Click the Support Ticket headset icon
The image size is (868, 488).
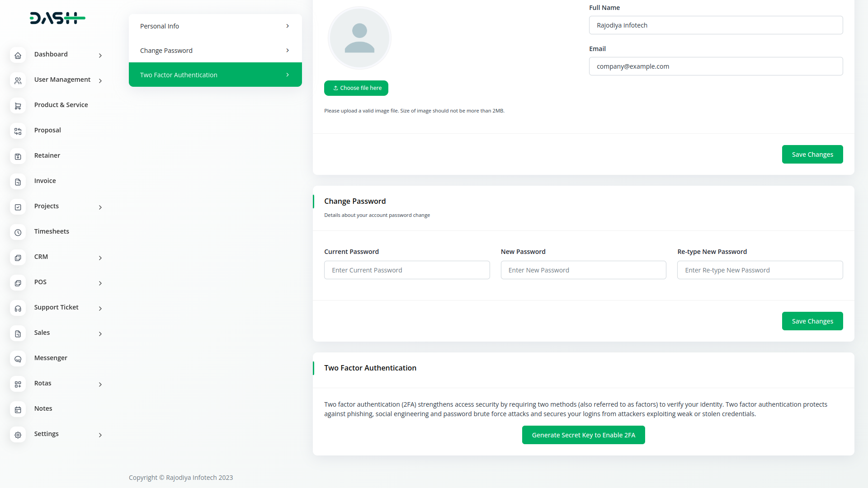click(18, 308)
